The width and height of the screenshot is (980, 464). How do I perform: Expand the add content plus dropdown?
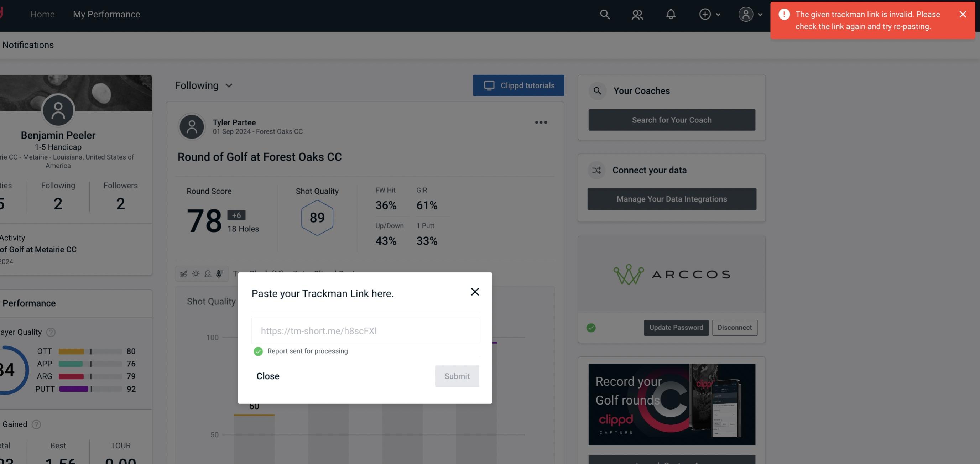(x=709, y=14)
